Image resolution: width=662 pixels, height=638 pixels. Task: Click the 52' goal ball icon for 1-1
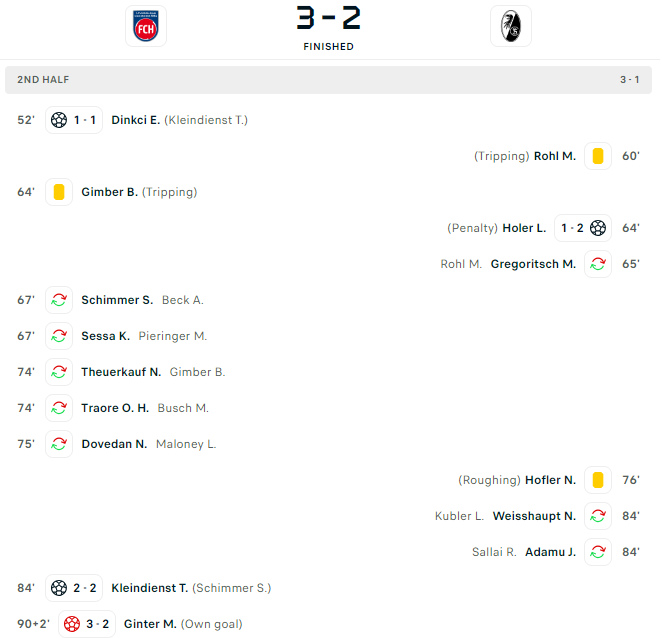point(59,120)
